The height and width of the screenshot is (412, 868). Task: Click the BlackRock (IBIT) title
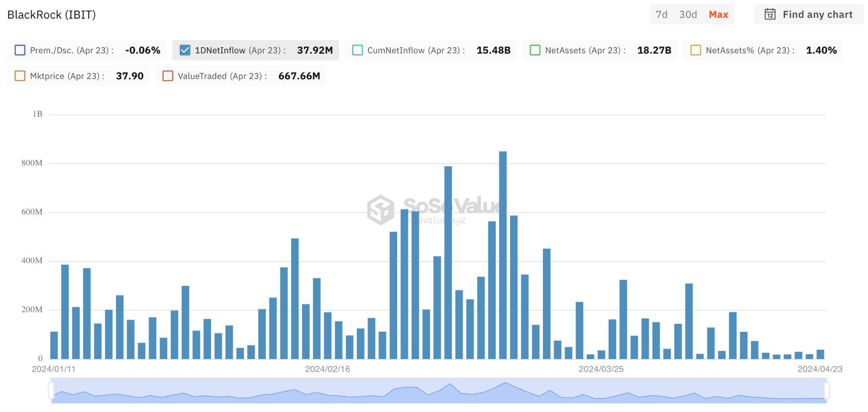[51, 14]
